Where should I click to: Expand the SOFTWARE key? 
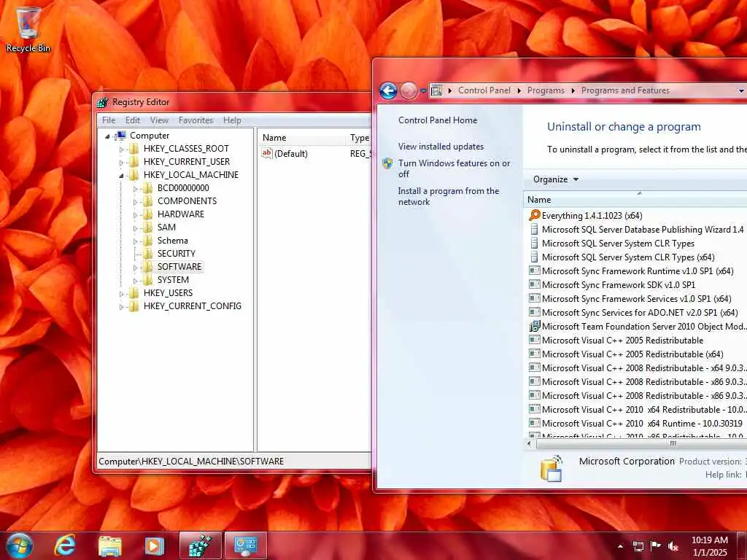(135, 267)
